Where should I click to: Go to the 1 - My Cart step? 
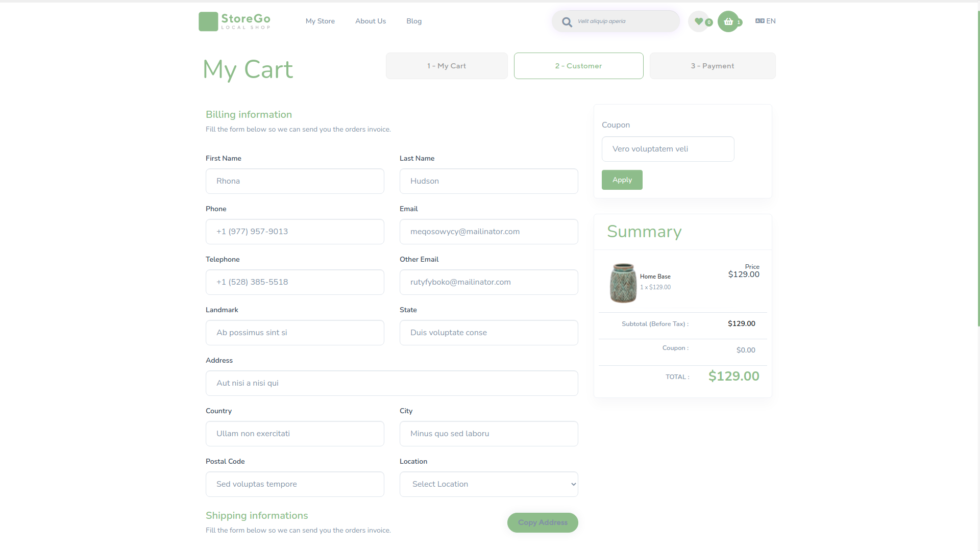click(x=447, y=66)
